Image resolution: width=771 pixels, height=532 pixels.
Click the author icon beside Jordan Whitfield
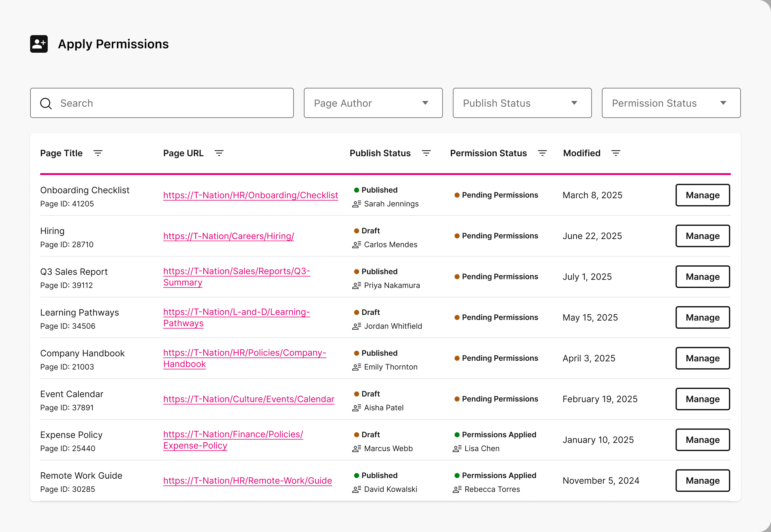[x=356, y=326]
